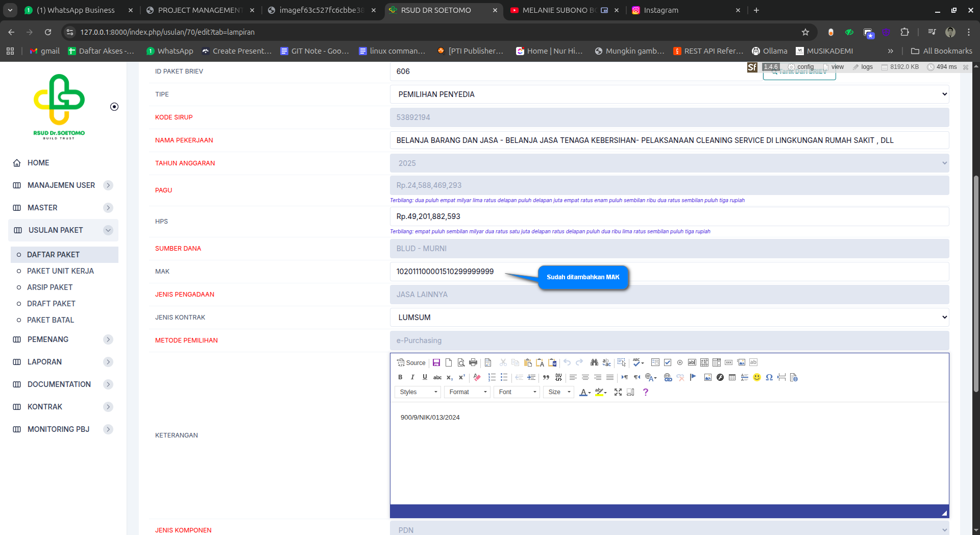This screenshot has height=535, width=980.
Task: Open the JENIS KONTRAK dropdown
Action: coord(669,318)
